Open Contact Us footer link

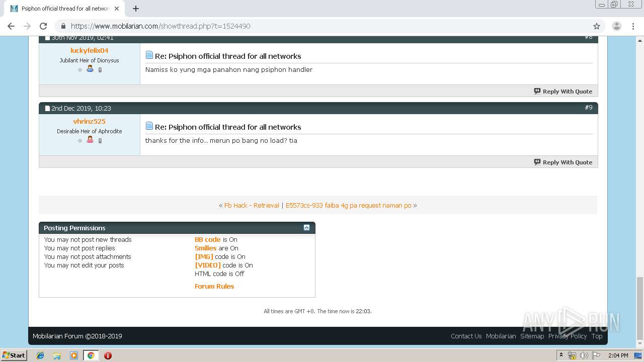466,336
